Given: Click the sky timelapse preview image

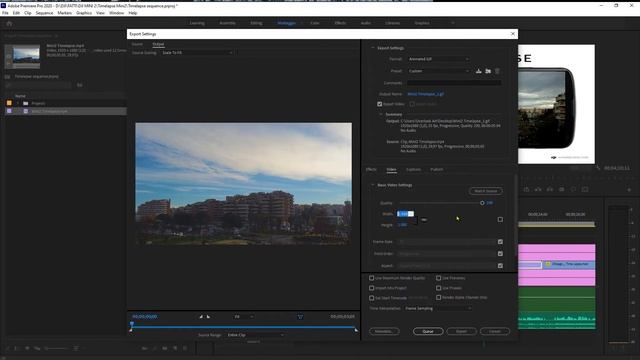Looking at the screenshot, I should coord(243,184).
